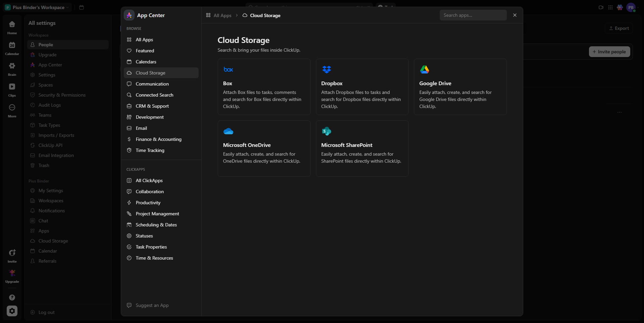This screenshot has height=323, width=644.
Task: Open More in left sidebar
Action: pos(12,111)
